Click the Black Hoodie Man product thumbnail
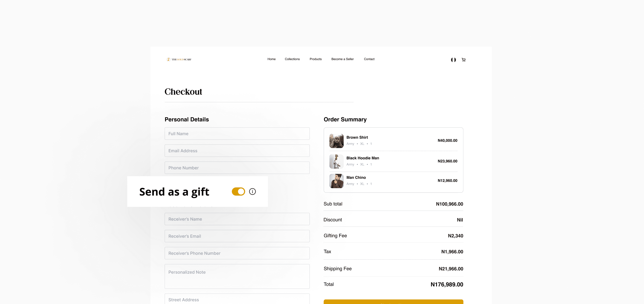The height and width of the screenshot is (304, 644). [336, 161]
